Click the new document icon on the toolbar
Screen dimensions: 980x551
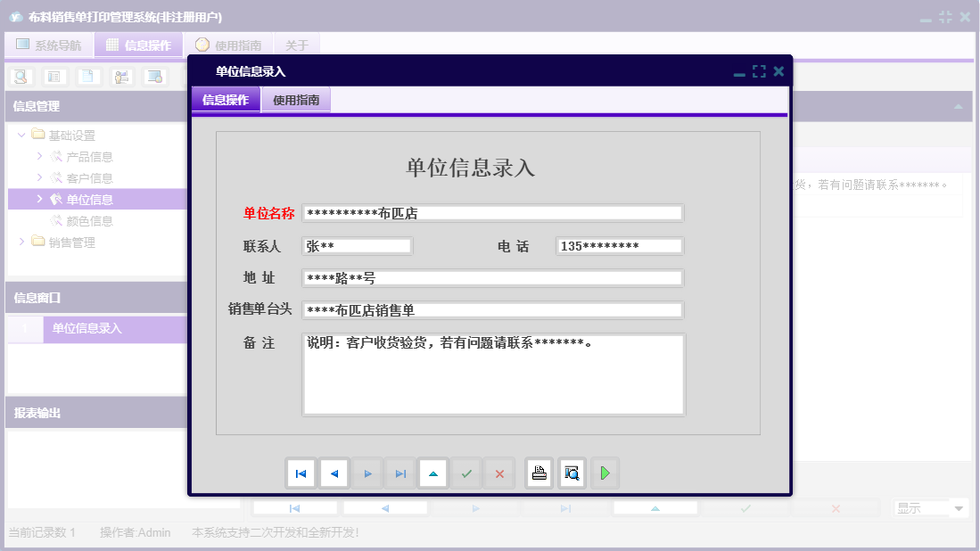(x=86, y=77)
